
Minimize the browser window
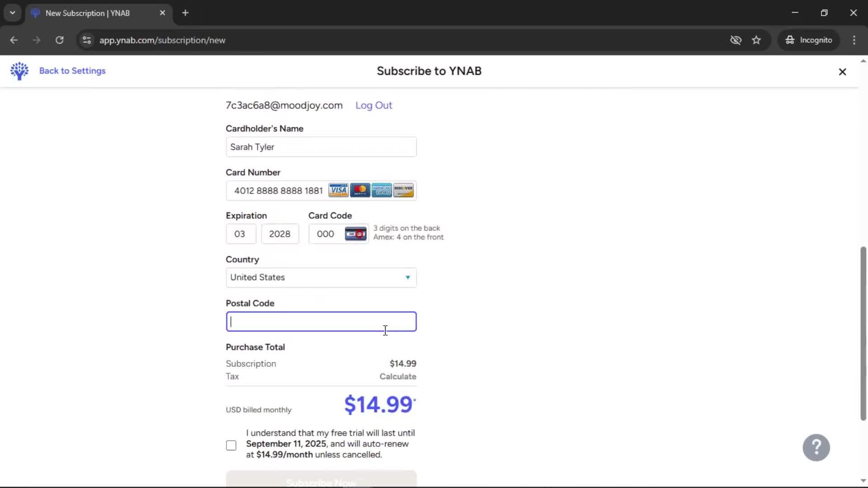point(795,13)
